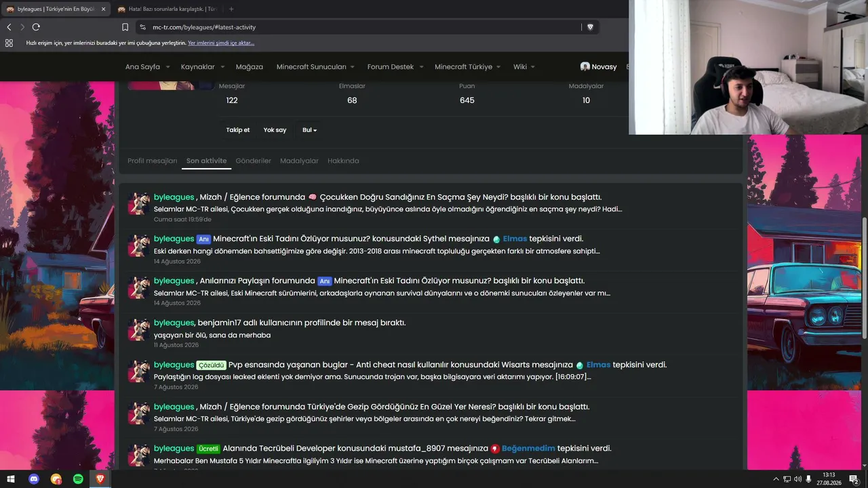Click the page vertical scrollbar thumb
The height and width of the screenshot is (488, 868).
click(x=865, y=278)
